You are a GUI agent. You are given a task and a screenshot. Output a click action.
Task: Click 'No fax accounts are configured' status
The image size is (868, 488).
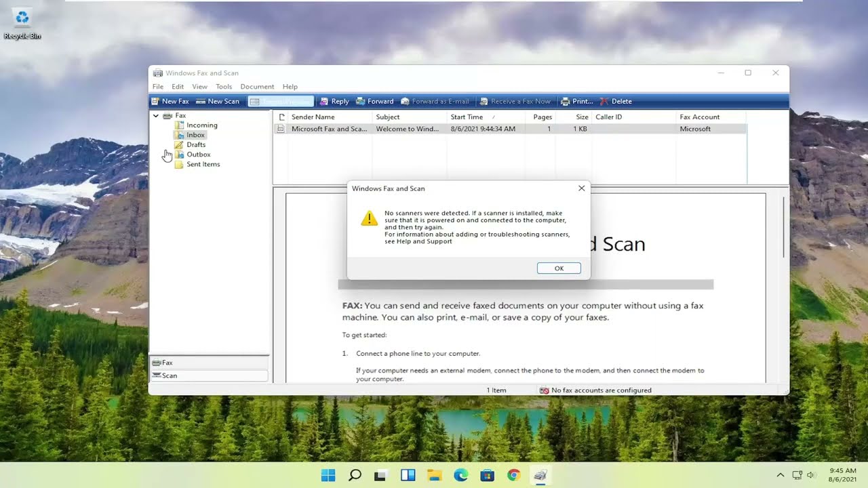(595, 390)
